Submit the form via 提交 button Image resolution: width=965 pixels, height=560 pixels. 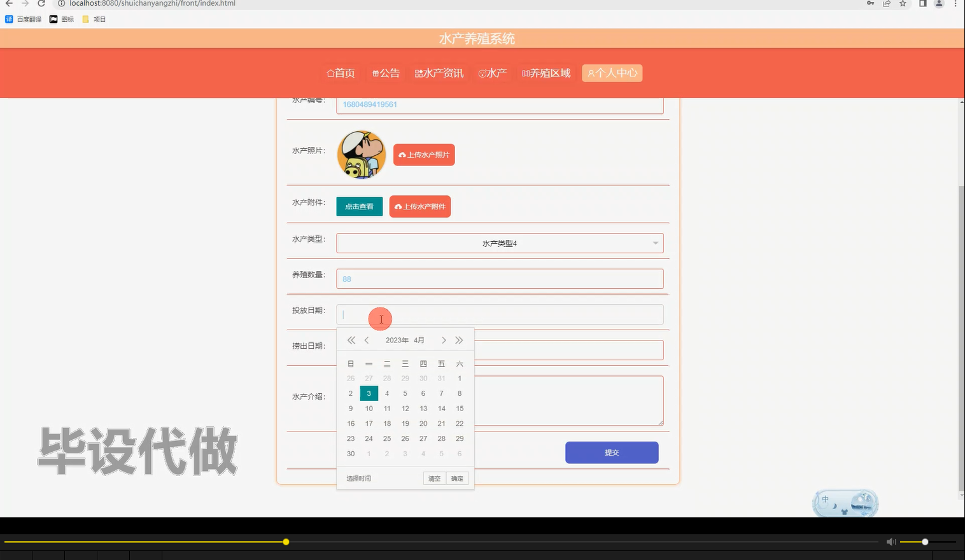pyautogui.click(x=611, y=452)
